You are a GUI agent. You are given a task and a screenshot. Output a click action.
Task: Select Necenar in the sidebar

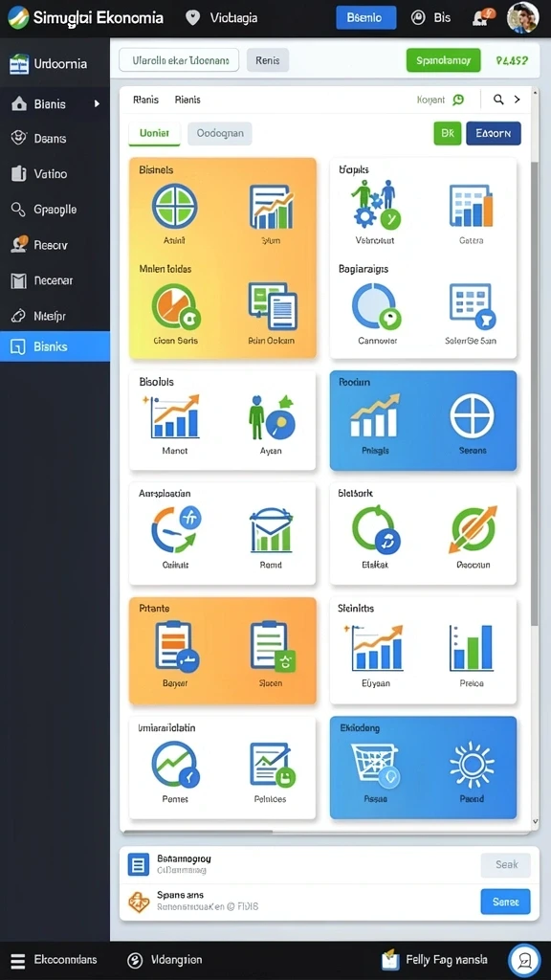[x=55, y=280]
